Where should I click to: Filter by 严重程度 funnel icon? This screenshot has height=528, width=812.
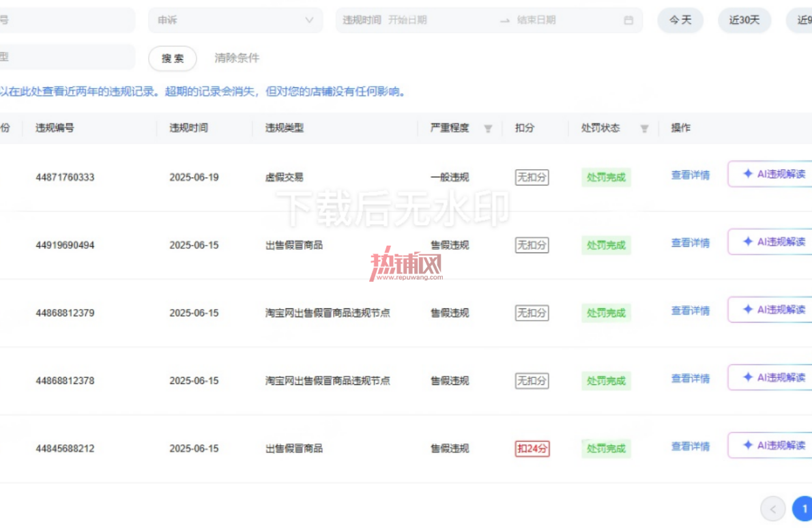point(488,128)
